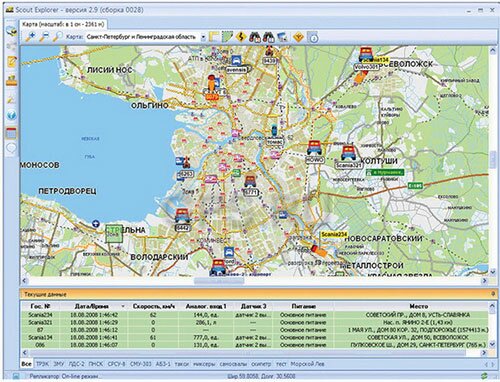Click the speech bubble sidebar icon
This screenshot has width=500, height=382.
[x=11, y=148]
